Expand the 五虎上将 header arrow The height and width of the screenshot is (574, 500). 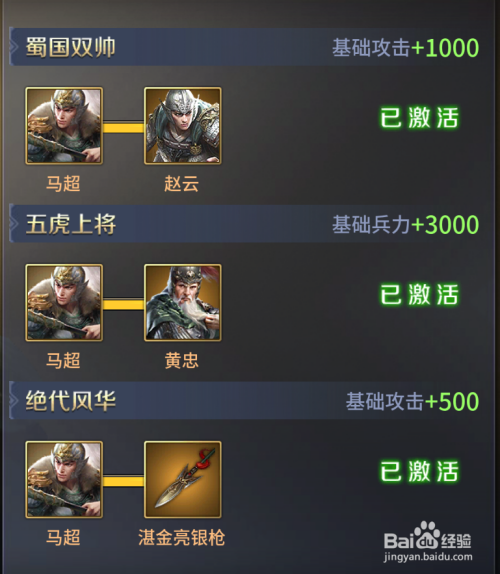pyautogui.click(x=14, y=224)
